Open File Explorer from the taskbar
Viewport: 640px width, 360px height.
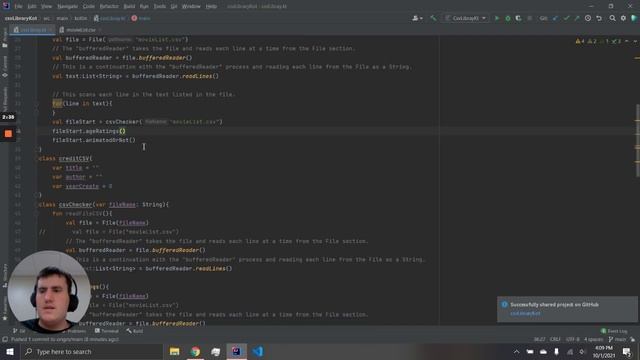[174, 351]
